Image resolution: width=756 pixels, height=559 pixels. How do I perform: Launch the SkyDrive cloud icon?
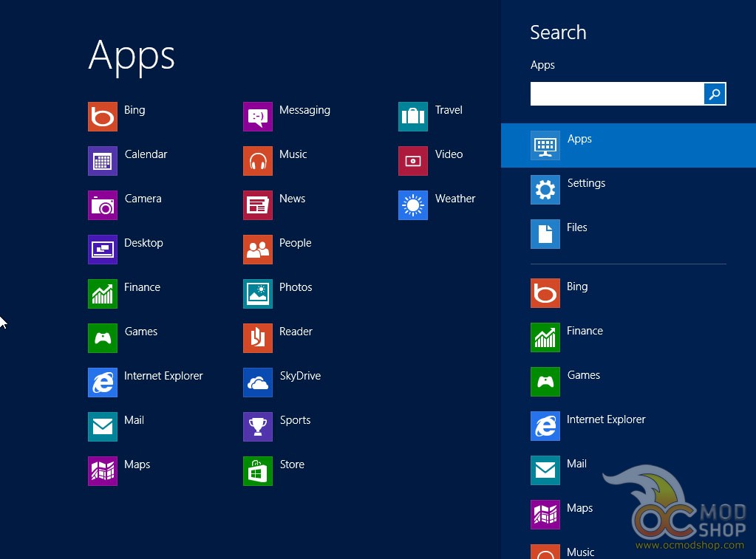[257, 383]
